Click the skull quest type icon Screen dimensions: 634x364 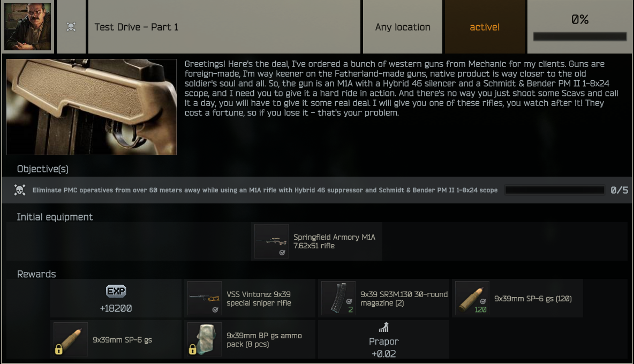click(x=71, y=27)
